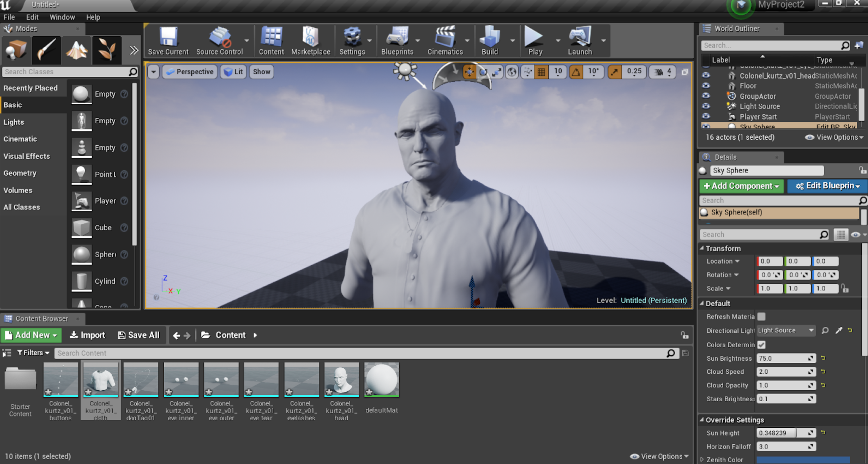The width and height of the screenshot is (868, 464).
Task: Toggle surface snapping icon in viewport
Action: [527, 72]
